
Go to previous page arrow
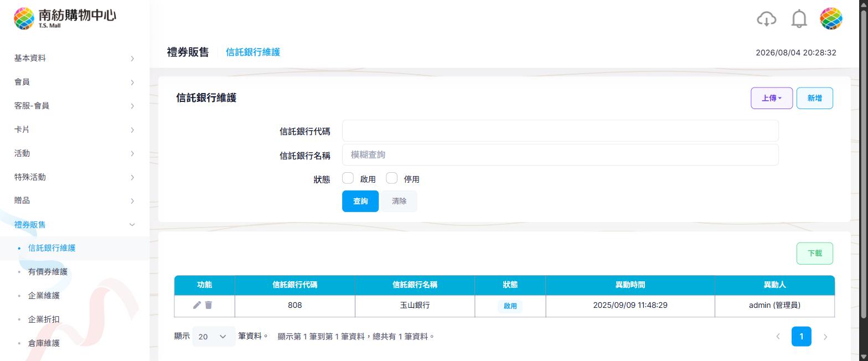click(x=778, y=337)
